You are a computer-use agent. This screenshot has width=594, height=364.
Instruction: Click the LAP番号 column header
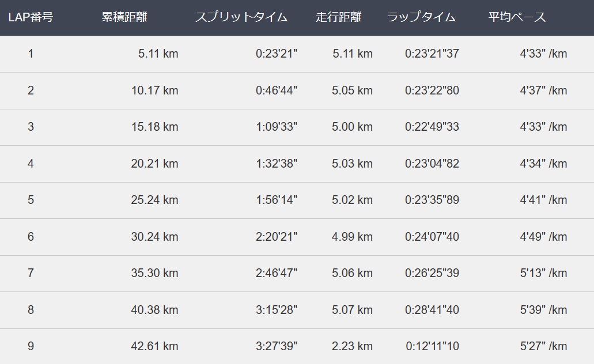tap(31, 17)
